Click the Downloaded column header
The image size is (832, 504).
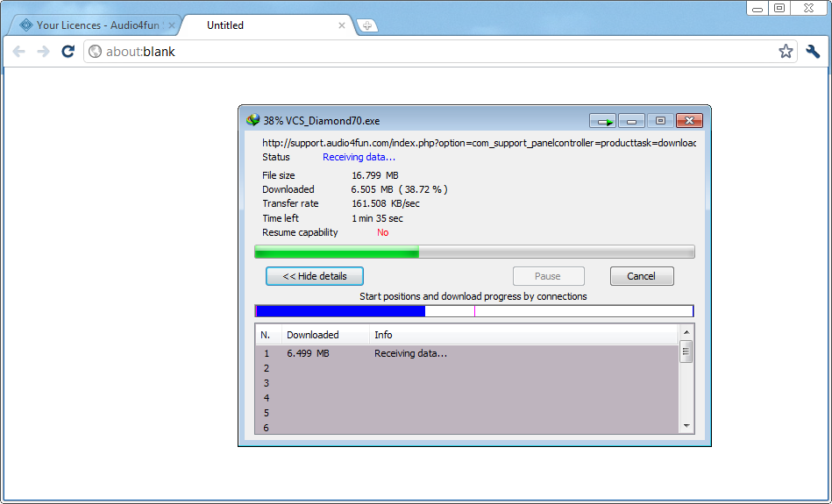[x=325, y=335]
